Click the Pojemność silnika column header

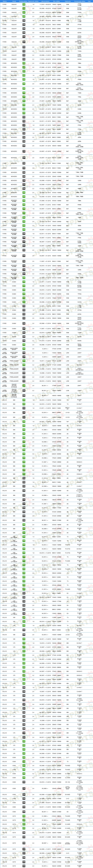(x=33, y=1)
